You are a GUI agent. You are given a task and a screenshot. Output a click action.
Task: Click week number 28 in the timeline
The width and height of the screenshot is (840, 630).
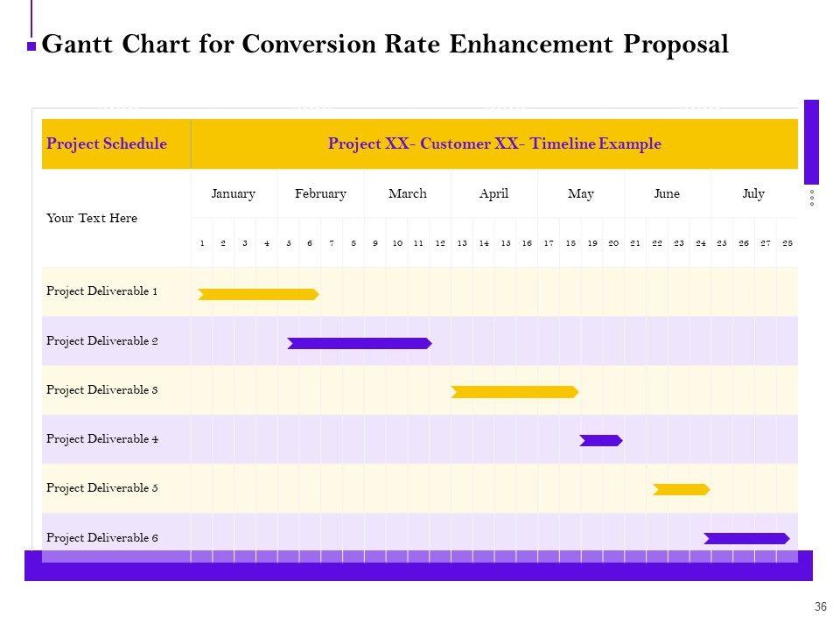(x=787, y=243)
